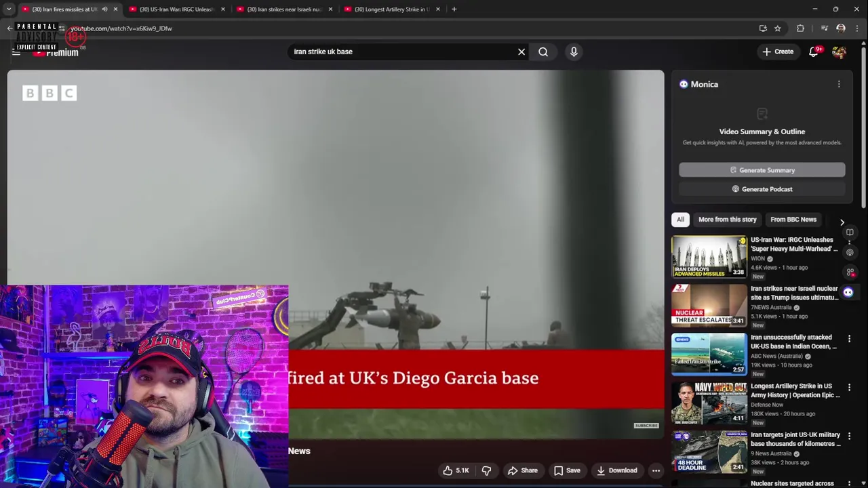The height and width of the screenshot is (488, 868).
Task: Like the video with 5.1K thumbs up
Action: [456, 470]
